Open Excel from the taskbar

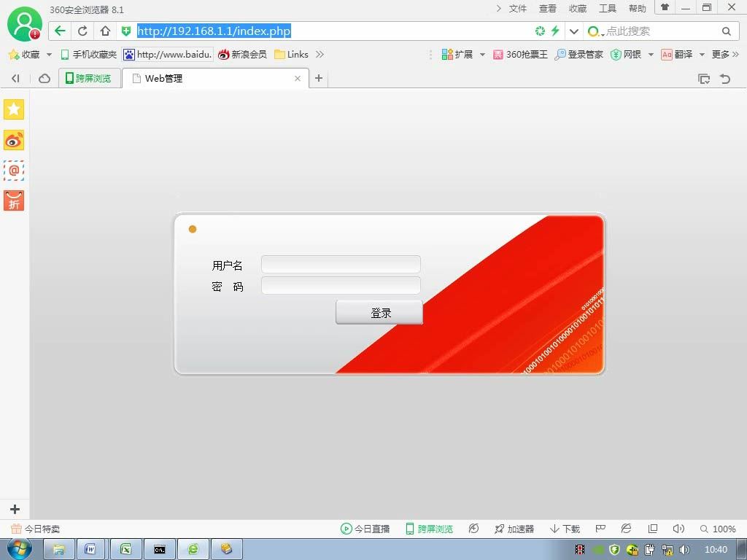[125, 549]
